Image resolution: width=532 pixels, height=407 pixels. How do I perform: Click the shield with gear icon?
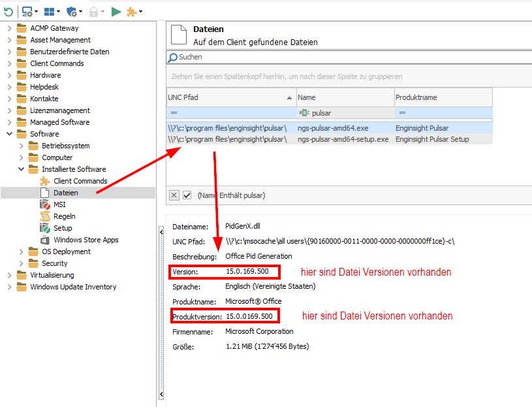[72, 12]
